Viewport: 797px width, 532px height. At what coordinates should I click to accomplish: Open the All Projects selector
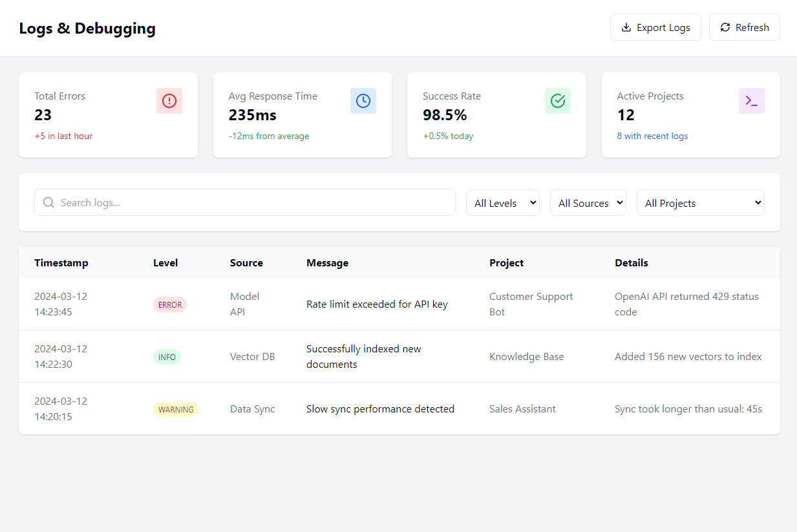(x=700, y=202)
